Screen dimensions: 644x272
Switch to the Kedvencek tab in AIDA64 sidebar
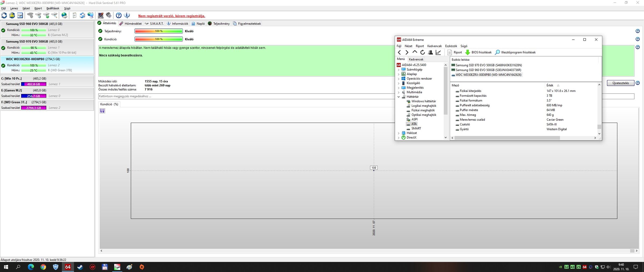416,59
